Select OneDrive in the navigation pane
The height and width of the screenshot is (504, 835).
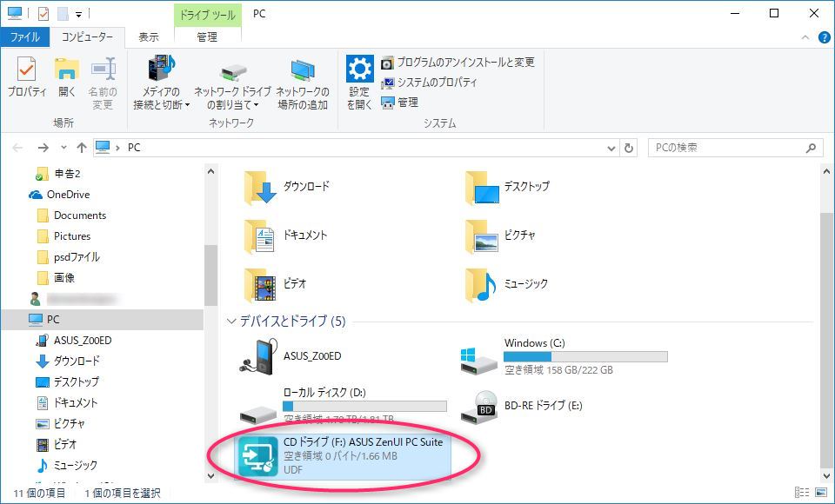[x=68, y=195]
